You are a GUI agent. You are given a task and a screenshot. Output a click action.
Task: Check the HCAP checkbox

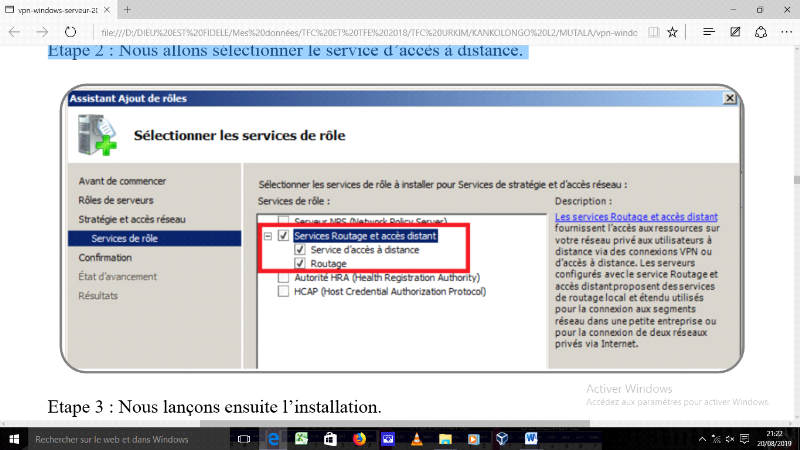click(283, 291)
